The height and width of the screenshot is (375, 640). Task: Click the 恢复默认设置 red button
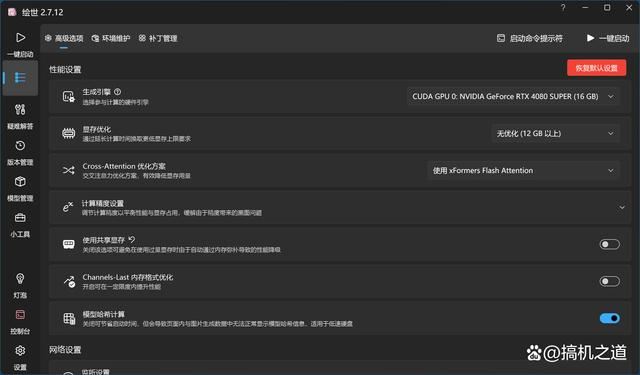coord(596,68)
